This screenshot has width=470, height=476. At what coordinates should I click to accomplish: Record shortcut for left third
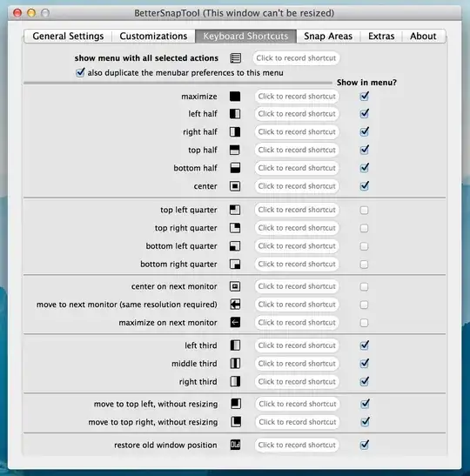[297, 345]
